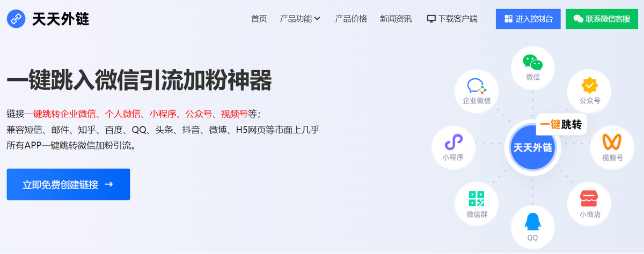Go to the 首页 menu item
Viewport: 644px width, 254px height.
point(259,19)
